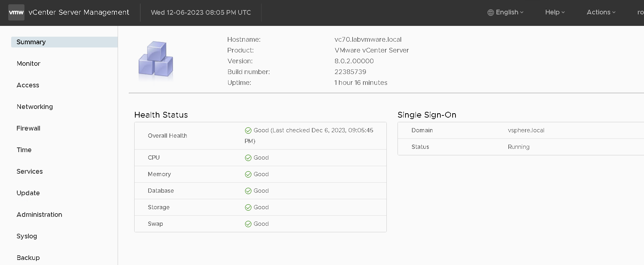This screenshot has height=265, width=644.
Task: Click product value VMware vCenter Server
Action: [372, 50]
